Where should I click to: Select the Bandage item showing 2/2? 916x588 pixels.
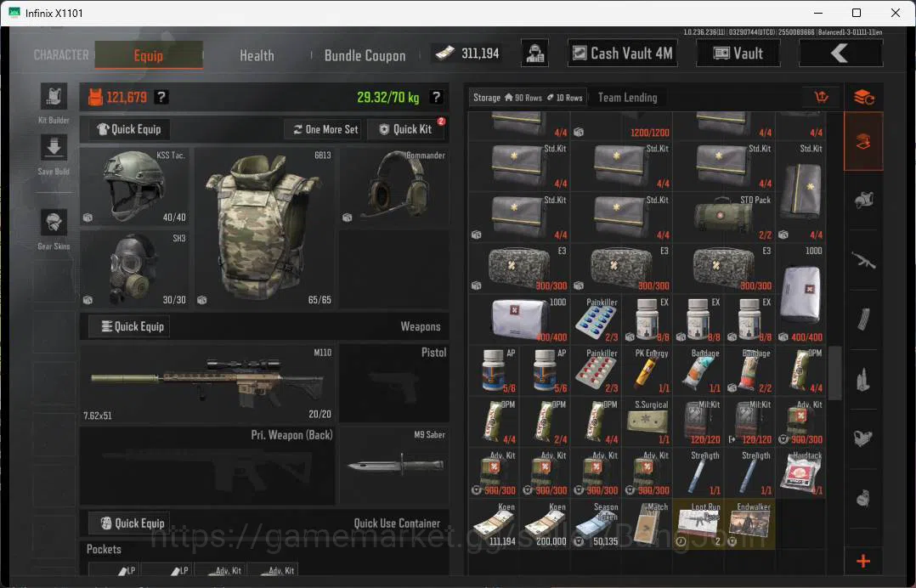tap(749, 370)
